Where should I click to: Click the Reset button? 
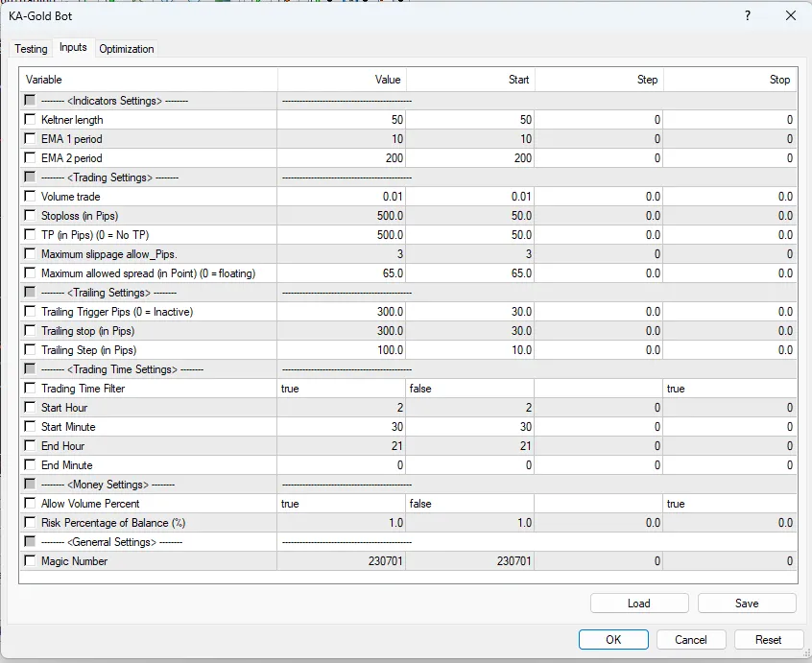(x=768, y=640)
